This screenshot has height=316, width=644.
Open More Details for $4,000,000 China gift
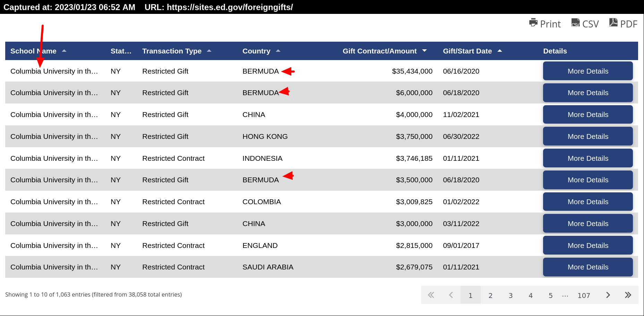pos(588,114)
